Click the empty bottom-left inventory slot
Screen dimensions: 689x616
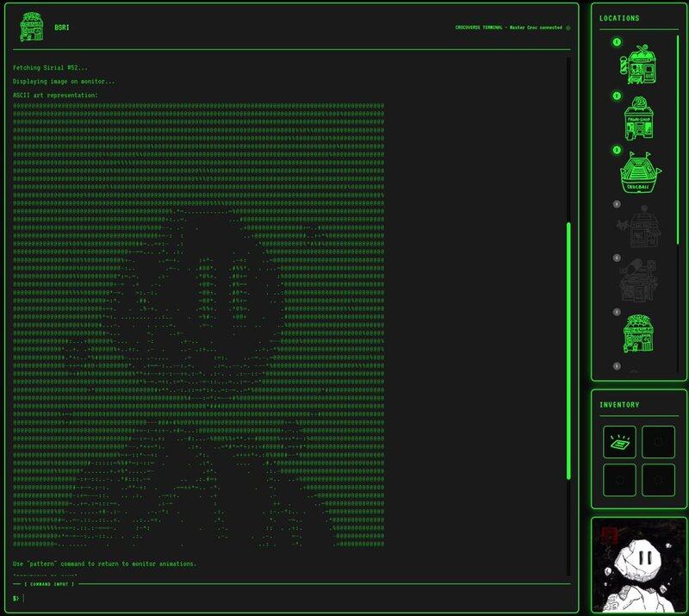point(619,480)
